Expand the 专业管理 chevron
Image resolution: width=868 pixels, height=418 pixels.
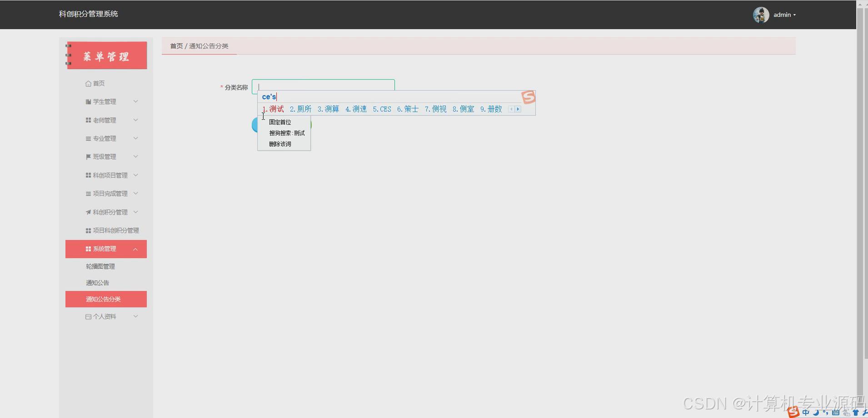pos(135,138)
